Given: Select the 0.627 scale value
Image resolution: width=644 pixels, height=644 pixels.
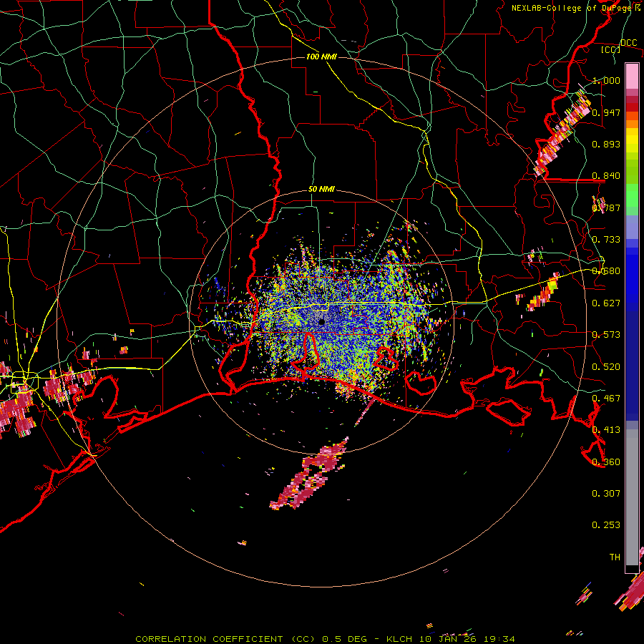Looking at the screenshot, I should [606, 303].
